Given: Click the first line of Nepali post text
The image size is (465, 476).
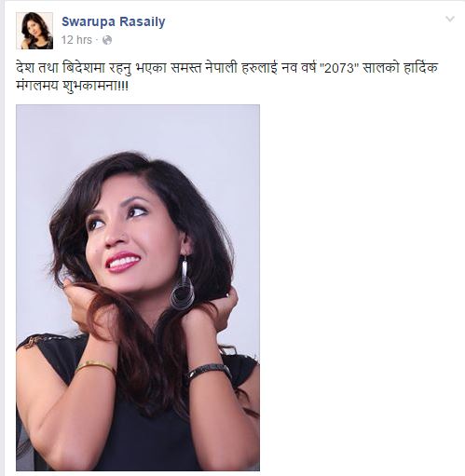Looking at the screenshot, I should (x=226, y=68).
